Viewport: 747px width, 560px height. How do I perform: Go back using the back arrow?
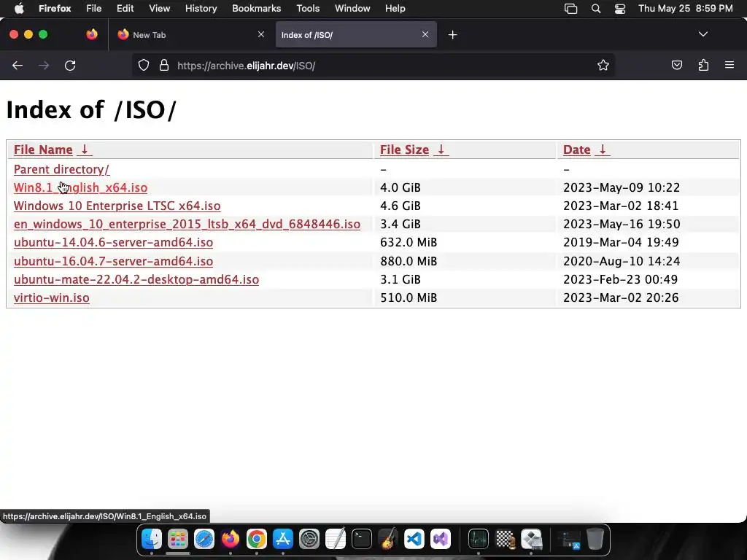click(18, 66)
